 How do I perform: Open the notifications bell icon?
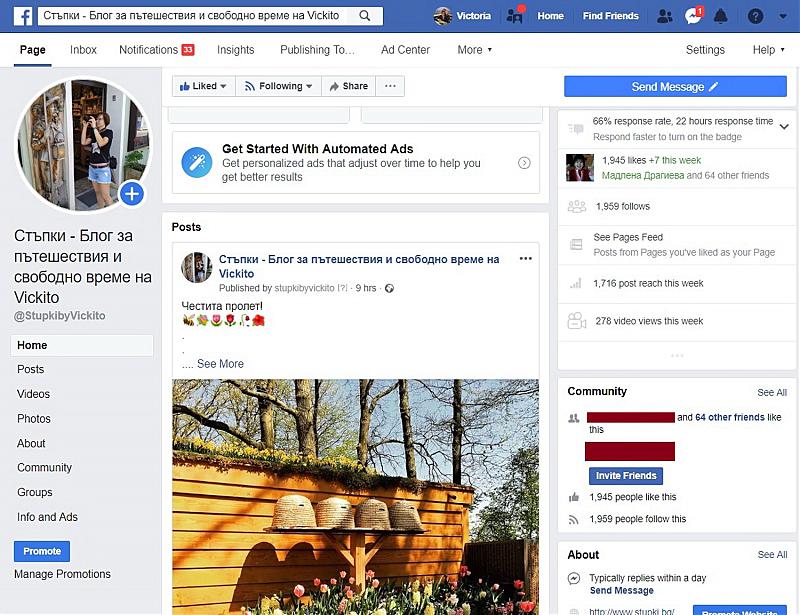pyautogui.click(x=720, y=16)
